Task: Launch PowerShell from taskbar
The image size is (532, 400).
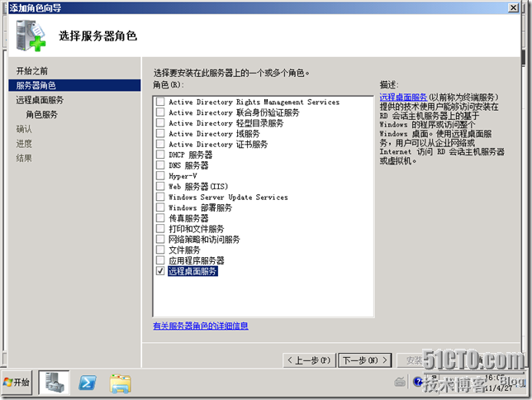Action: tap(88, 383)
